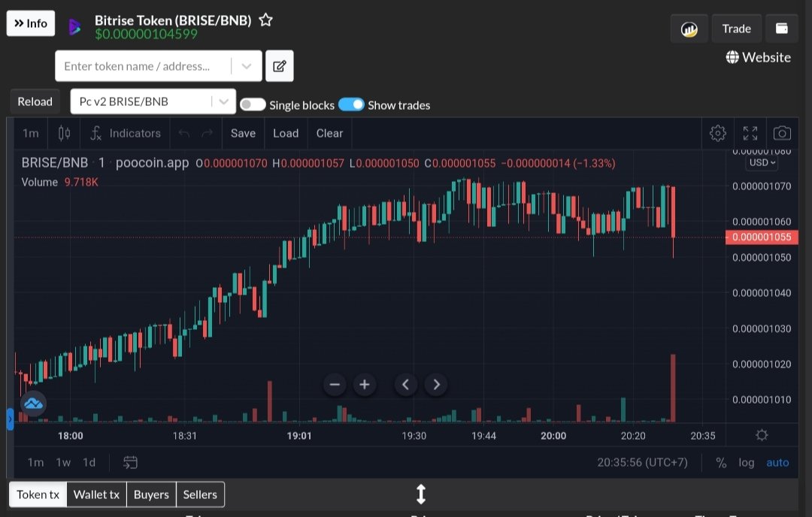
Task: Open the go-to-date calendar icon
Action: click(130, 463)
